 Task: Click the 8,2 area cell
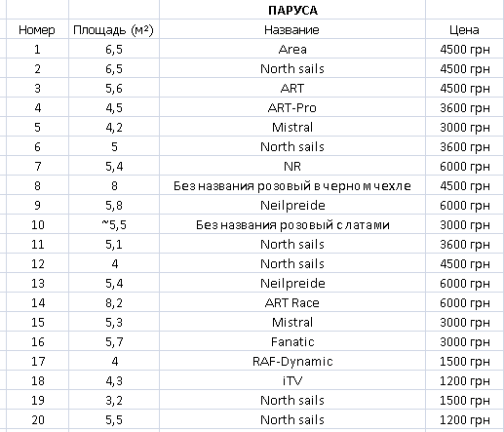pyautogui.click(x=114, y=302)
